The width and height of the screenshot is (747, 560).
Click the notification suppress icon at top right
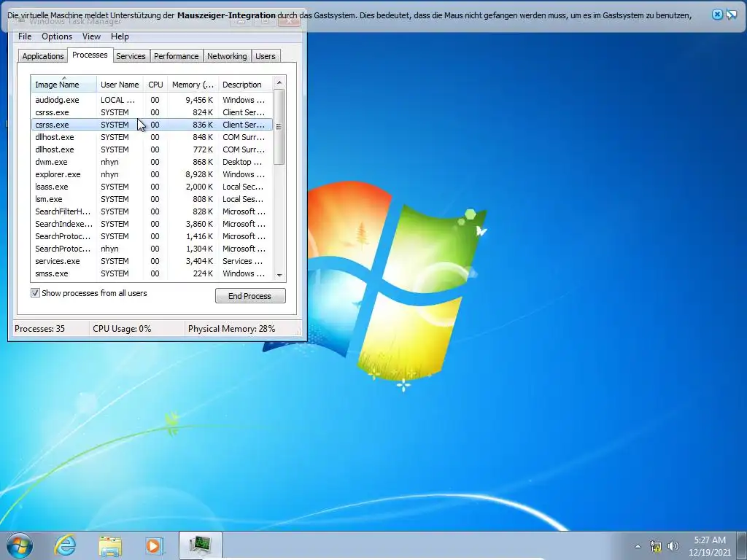pyautogui.click(x=731, y=15)
